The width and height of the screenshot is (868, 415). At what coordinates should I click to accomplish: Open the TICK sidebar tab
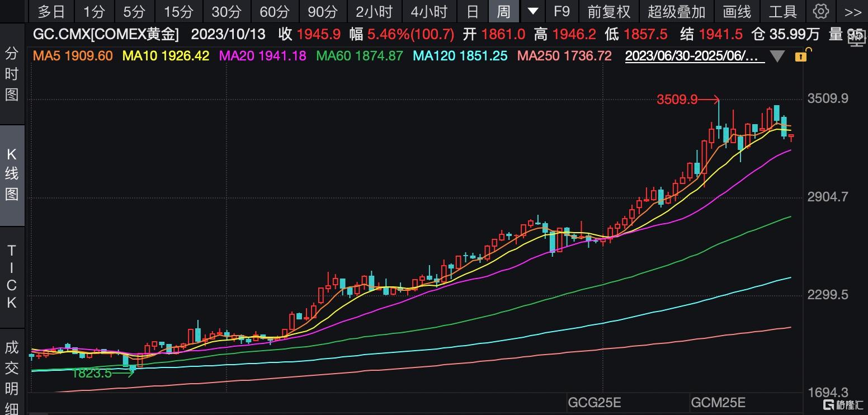point(12,276)
